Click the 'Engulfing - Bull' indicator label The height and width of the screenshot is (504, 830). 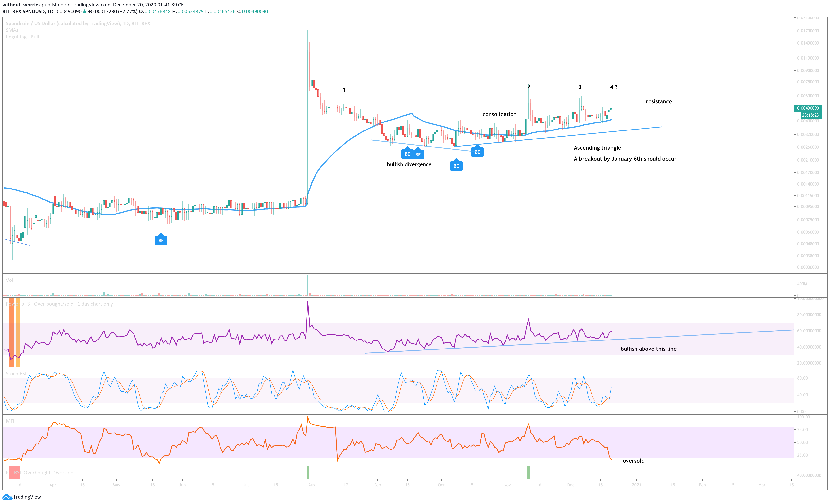(x=22, y=37)
